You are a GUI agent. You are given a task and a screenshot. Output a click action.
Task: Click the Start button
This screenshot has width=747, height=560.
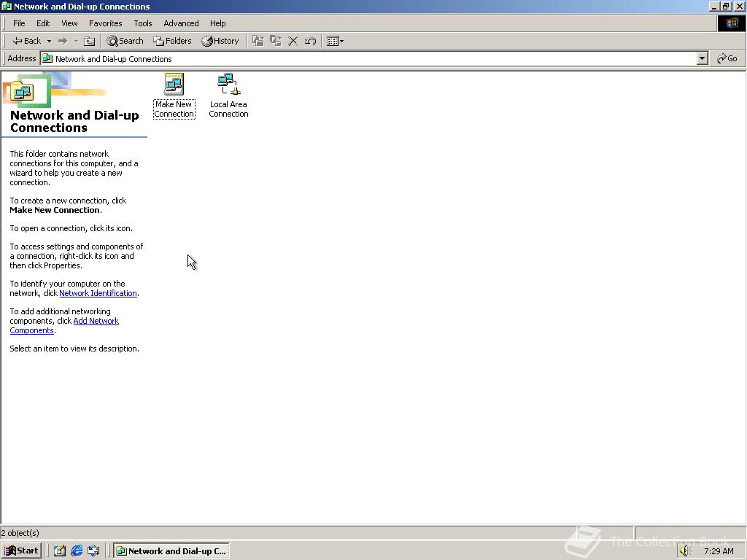[x=21, y=551]
